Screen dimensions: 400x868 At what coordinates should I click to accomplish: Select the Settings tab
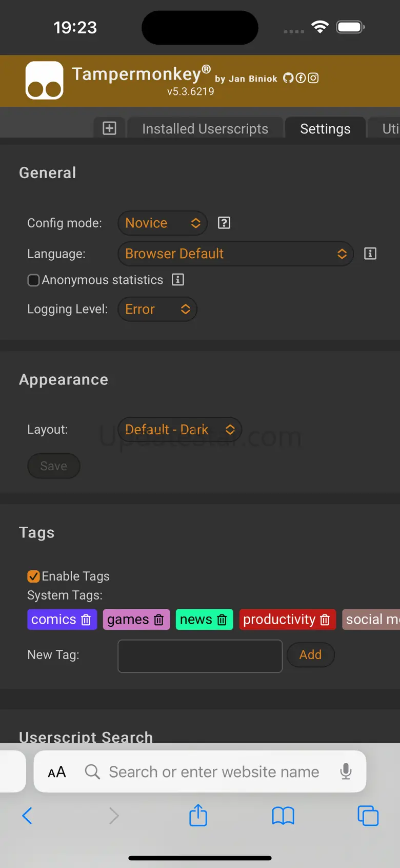coord(325,129)
